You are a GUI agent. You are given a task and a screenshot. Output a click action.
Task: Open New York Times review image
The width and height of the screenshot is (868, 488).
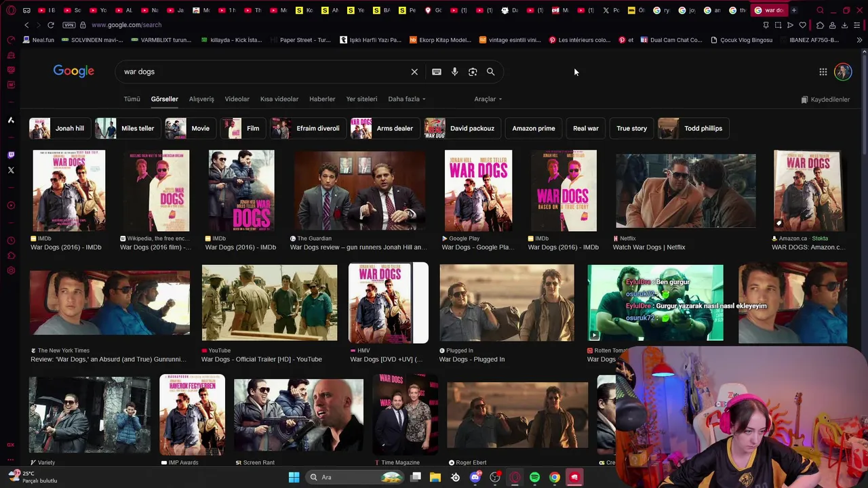pos(110,303)
